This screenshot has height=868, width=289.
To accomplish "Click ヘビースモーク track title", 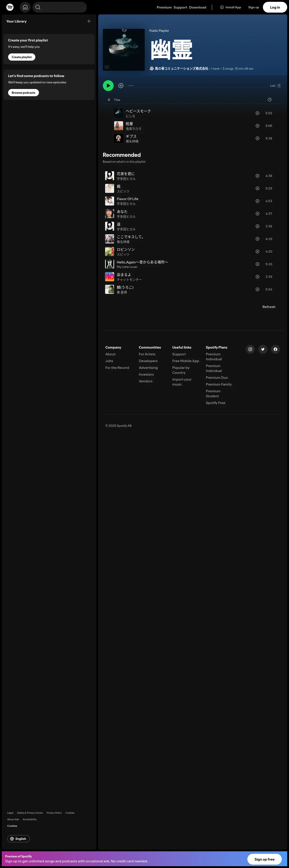I will [x=138, y=111].
